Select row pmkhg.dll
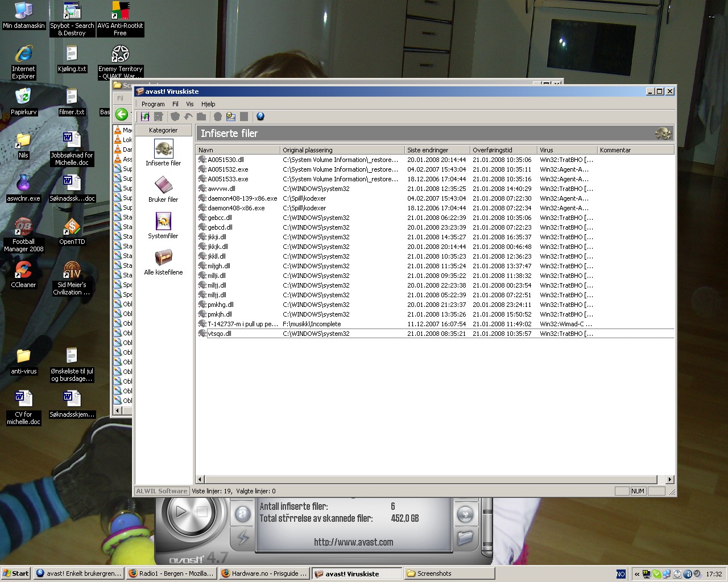Screen dimensions: 728x582 435,305
